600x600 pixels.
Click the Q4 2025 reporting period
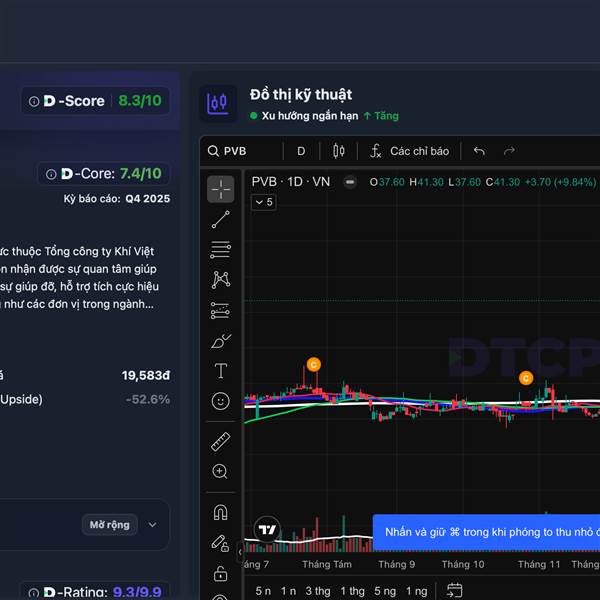[x=148, y=199]
